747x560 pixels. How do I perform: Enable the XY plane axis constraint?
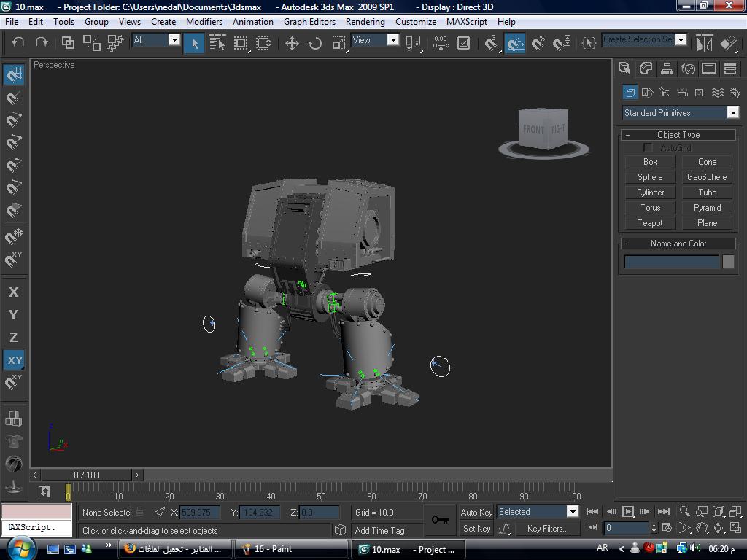tap(14, 360)
